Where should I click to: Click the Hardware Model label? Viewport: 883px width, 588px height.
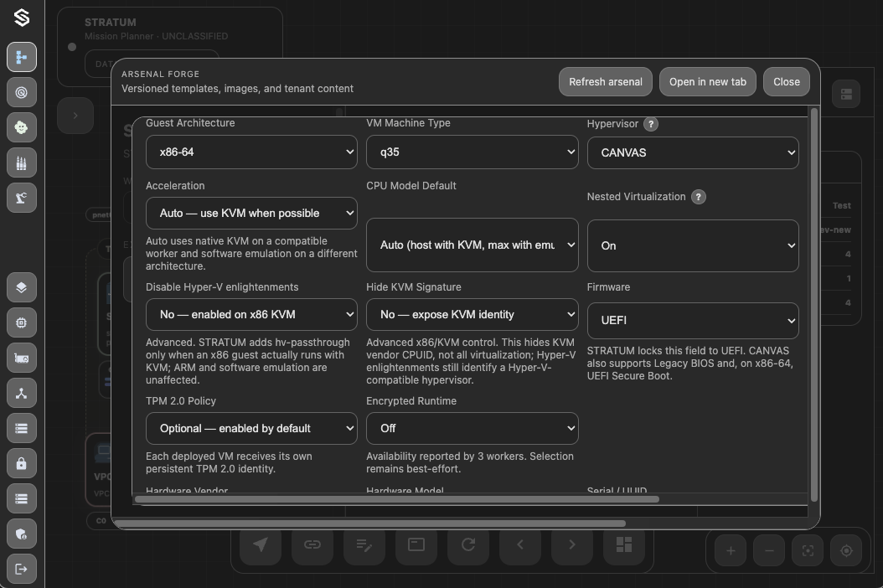405,491
